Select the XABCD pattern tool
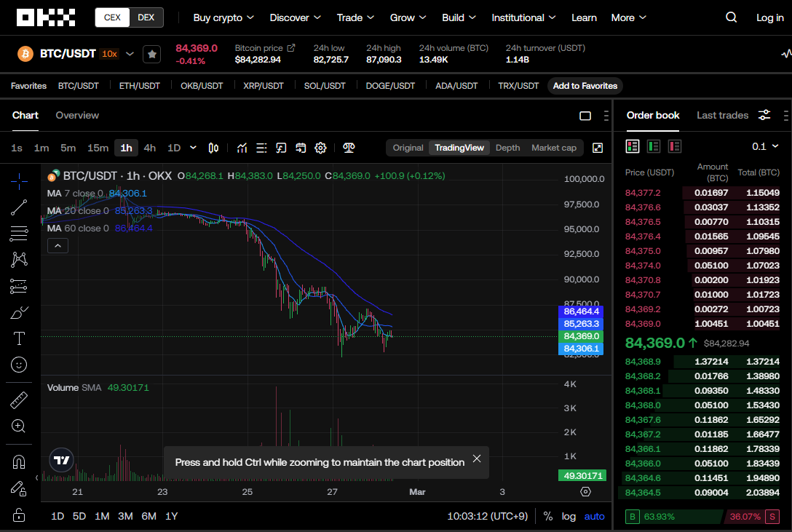The image size is (792, 532). (x=19, y=259)
